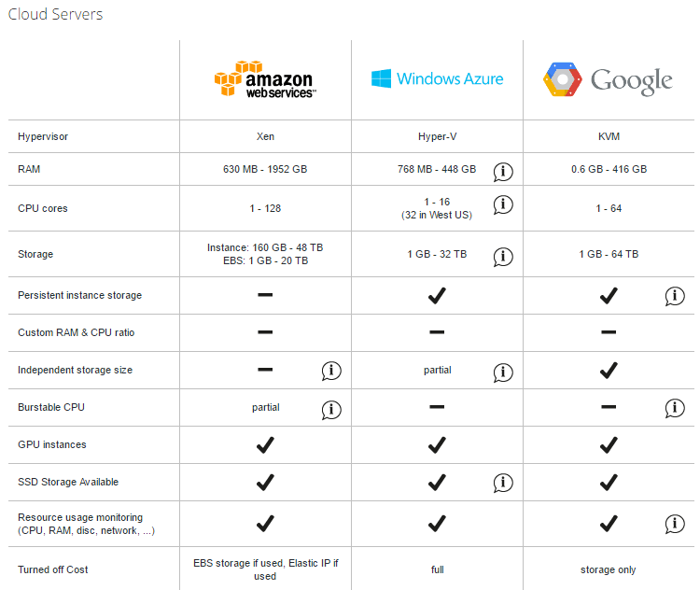Click Amazon partial text in Burstable CPU
The width and height of the screenshot is (700, 590).
[x=266, y=407]
